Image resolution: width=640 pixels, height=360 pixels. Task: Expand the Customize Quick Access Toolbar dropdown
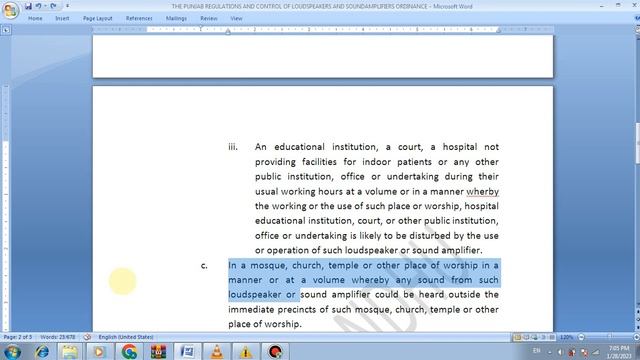point(67,6)
